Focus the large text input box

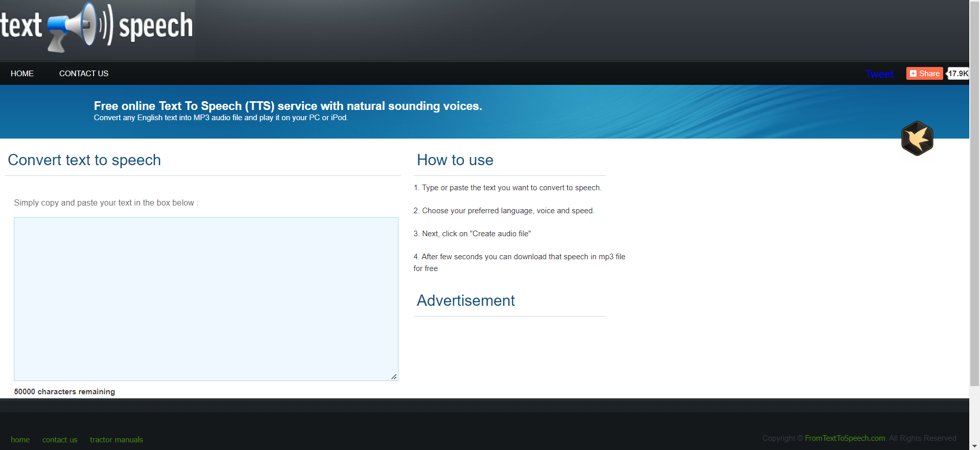206,299
